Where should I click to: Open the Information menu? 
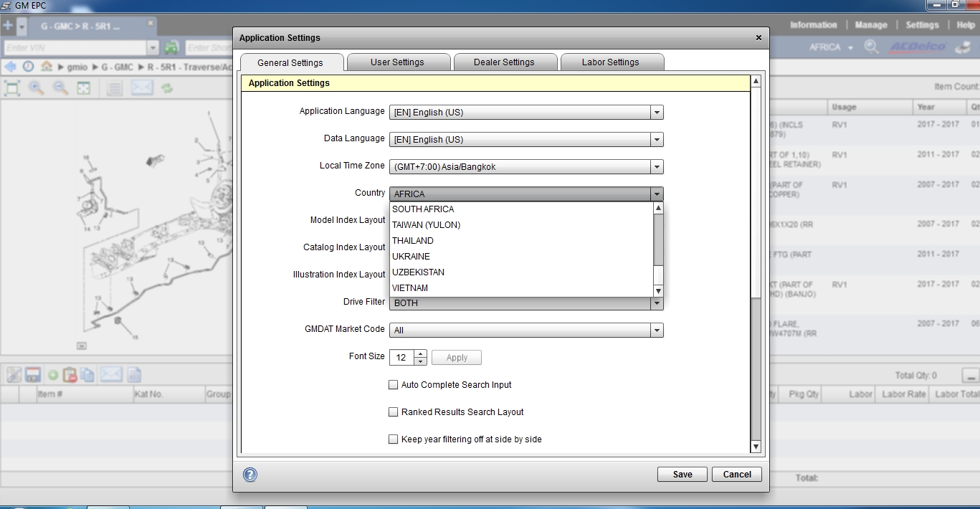point(813,25)
